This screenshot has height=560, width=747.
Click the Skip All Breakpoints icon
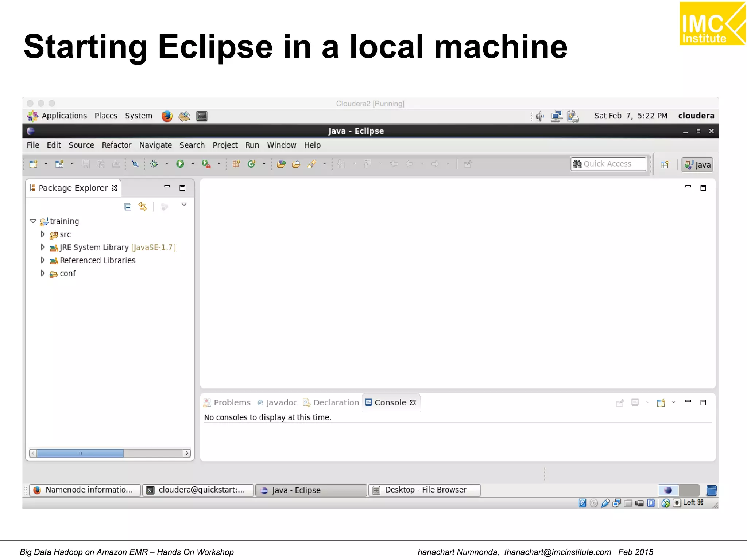[x=135, y=164]
